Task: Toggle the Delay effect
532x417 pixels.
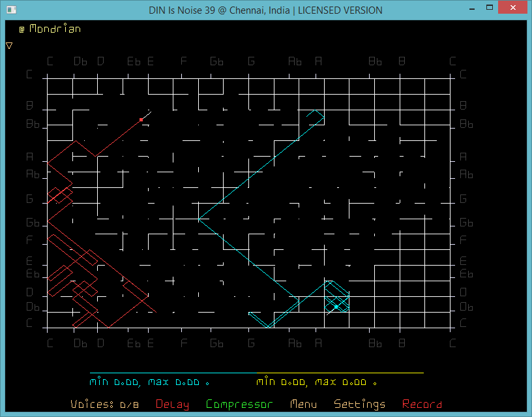Action: [172, 405]
